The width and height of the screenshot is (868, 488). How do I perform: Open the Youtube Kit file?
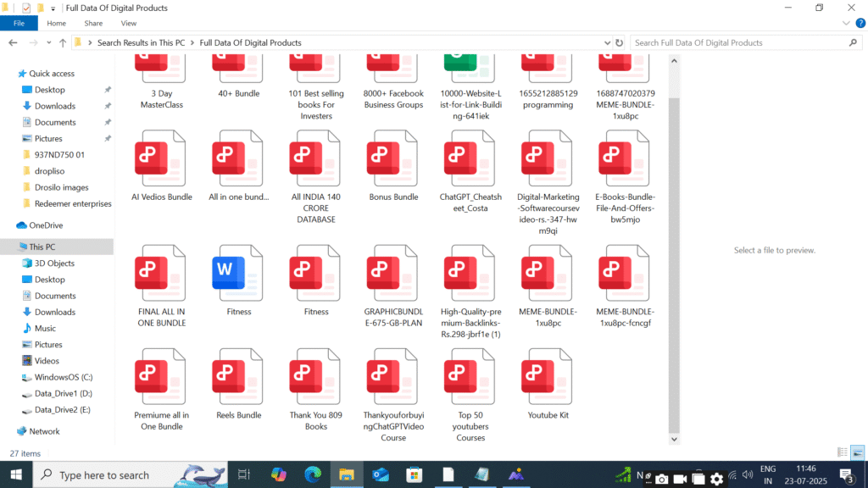click(548, 380)
